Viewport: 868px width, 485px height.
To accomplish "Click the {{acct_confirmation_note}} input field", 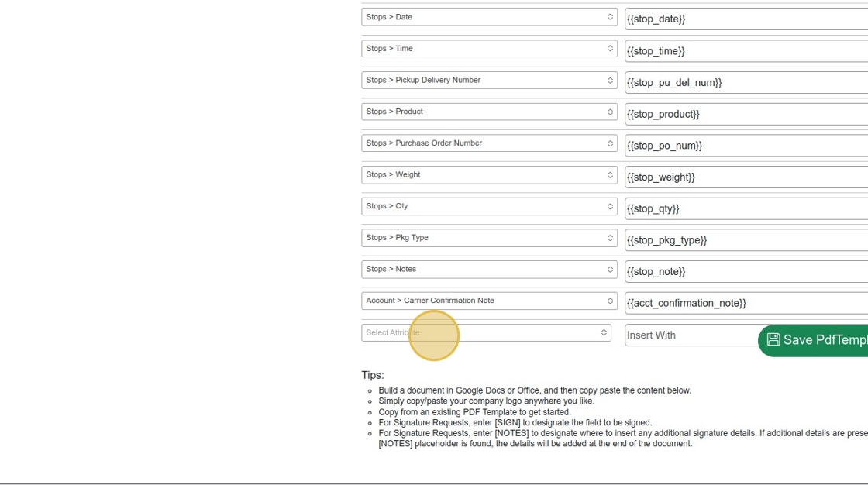I will tap(744, 303).
